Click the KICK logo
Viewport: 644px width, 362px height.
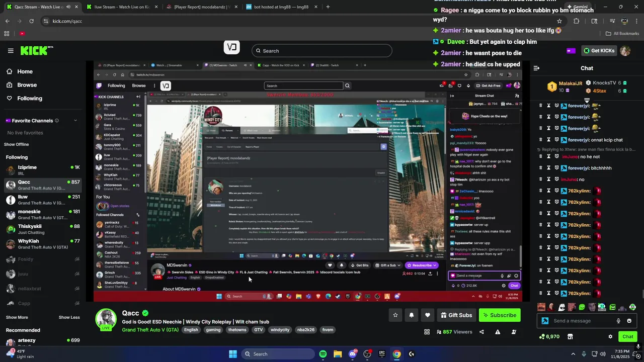36,50
